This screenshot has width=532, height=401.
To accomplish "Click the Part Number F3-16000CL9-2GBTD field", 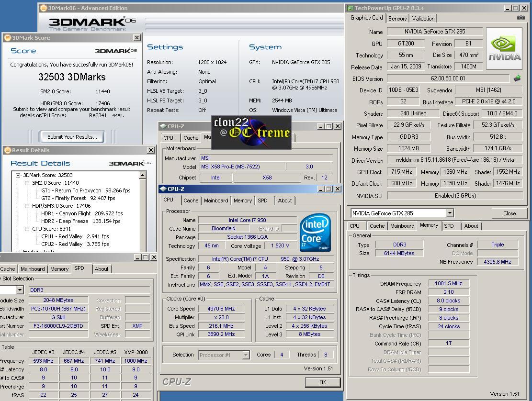I will [58, 326].
